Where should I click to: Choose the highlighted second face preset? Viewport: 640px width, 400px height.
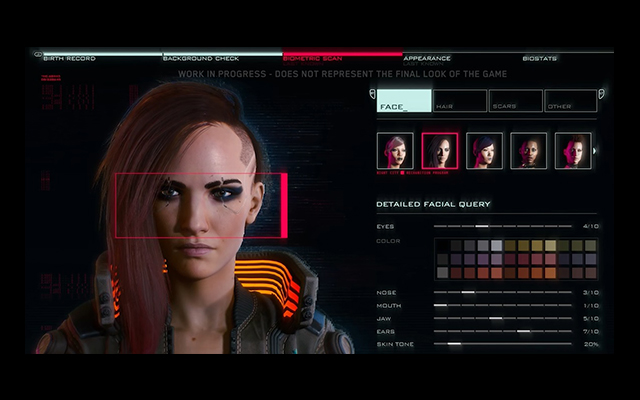440,151
